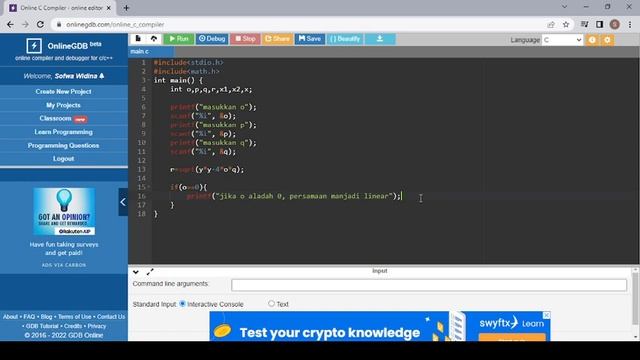This screenshot has width=640, height=360.
Task: Fold the main function at line 3
Action: [x=149, y=80]
